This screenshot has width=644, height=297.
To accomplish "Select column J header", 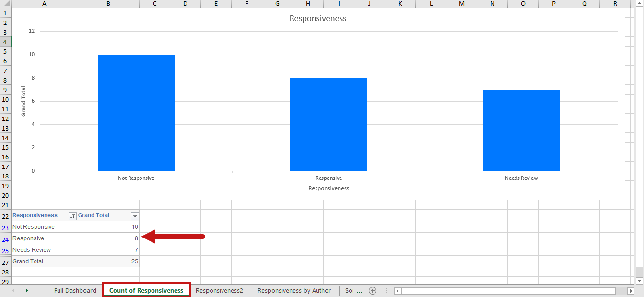I will pos(369,4).
